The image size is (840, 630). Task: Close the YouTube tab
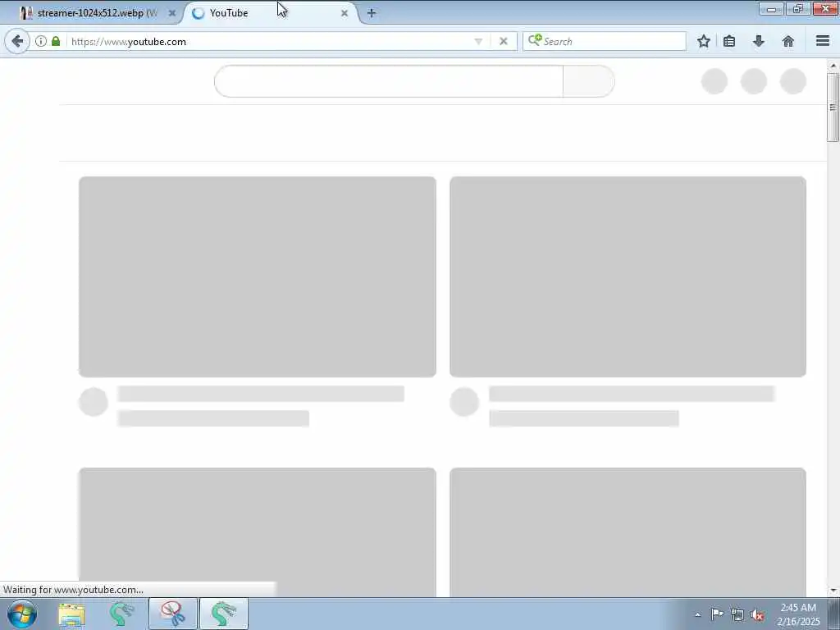point(345,13)
